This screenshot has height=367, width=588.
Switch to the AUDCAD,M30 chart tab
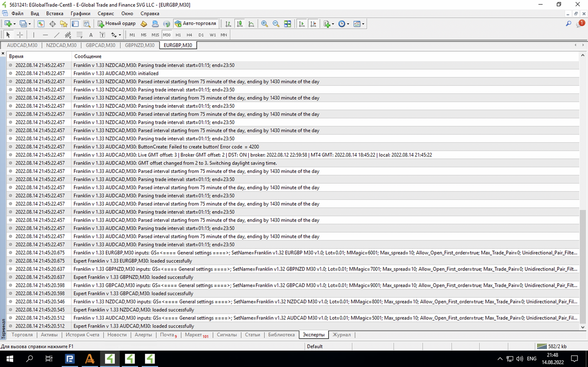coord(22,45)
